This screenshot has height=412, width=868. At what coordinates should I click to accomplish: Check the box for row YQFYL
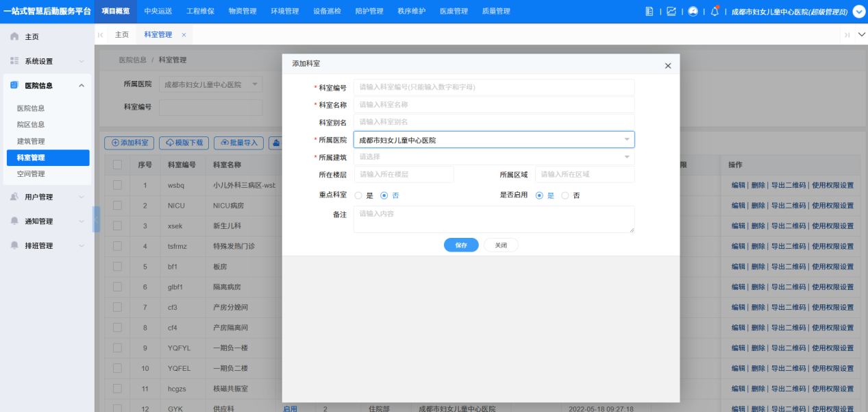tap(117, 348)
